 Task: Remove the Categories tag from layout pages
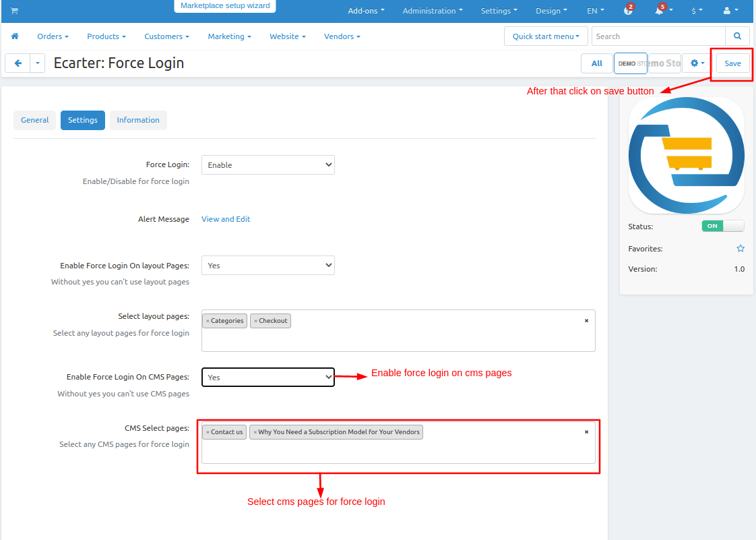click(208, 321)
